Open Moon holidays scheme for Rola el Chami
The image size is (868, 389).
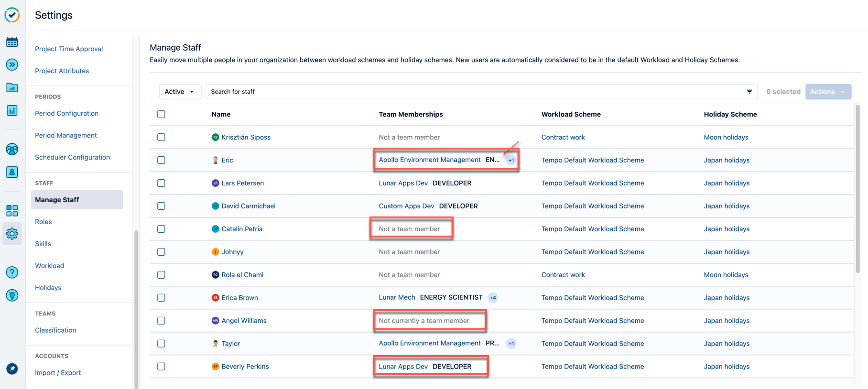tap(726, 275)
